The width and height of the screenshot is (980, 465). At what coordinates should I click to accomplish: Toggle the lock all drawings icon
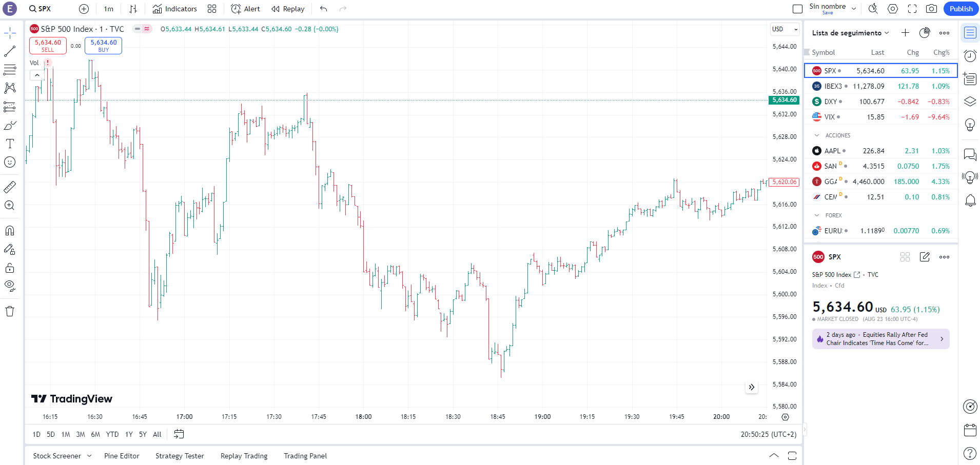pos(10,268)
